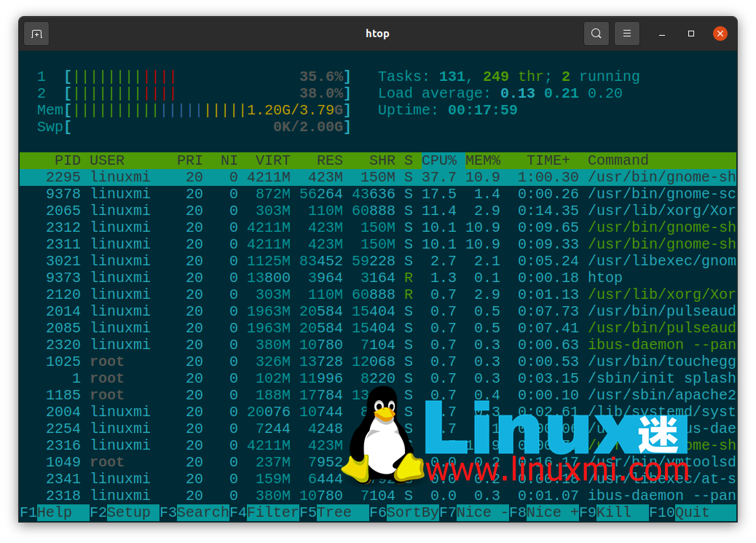Click the Load average line
Viewport: 756px width, 543px height.
point(500,93)
